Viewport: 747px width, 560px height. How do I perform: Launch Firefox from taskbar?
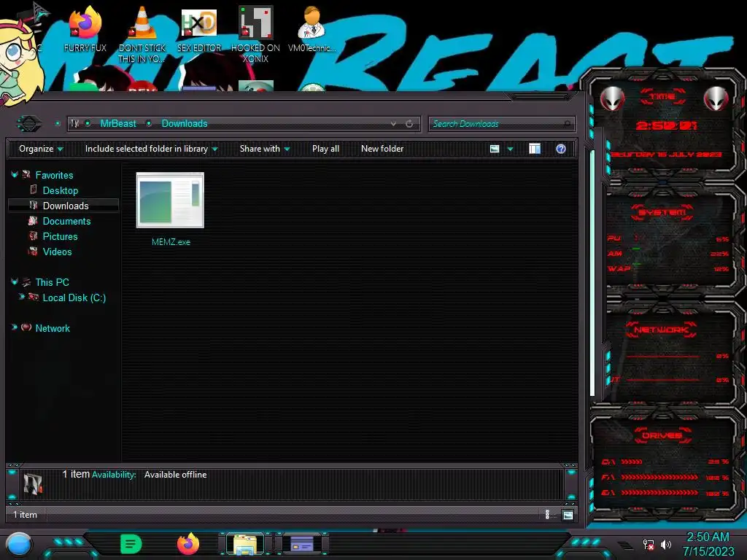click(188, 544)
